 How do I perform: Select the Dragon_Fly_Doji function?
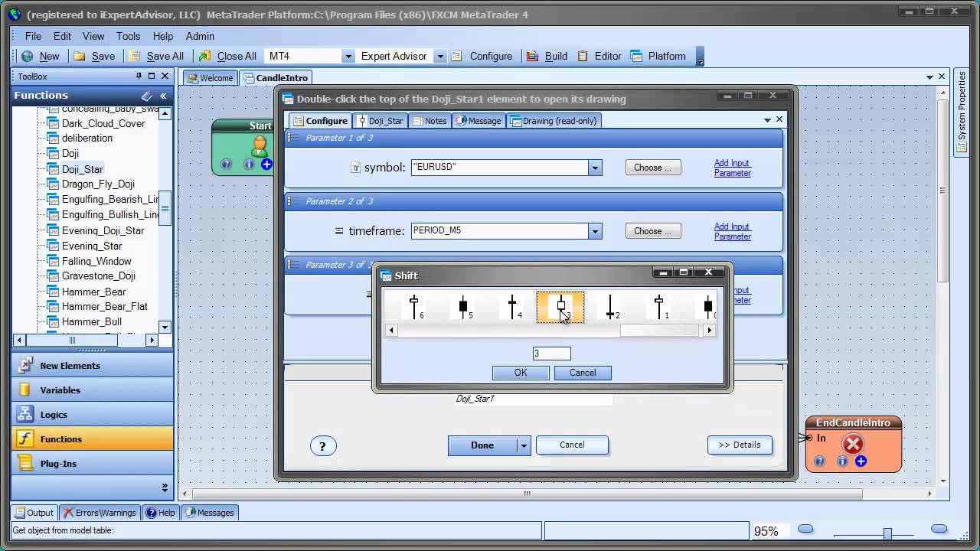98,184
